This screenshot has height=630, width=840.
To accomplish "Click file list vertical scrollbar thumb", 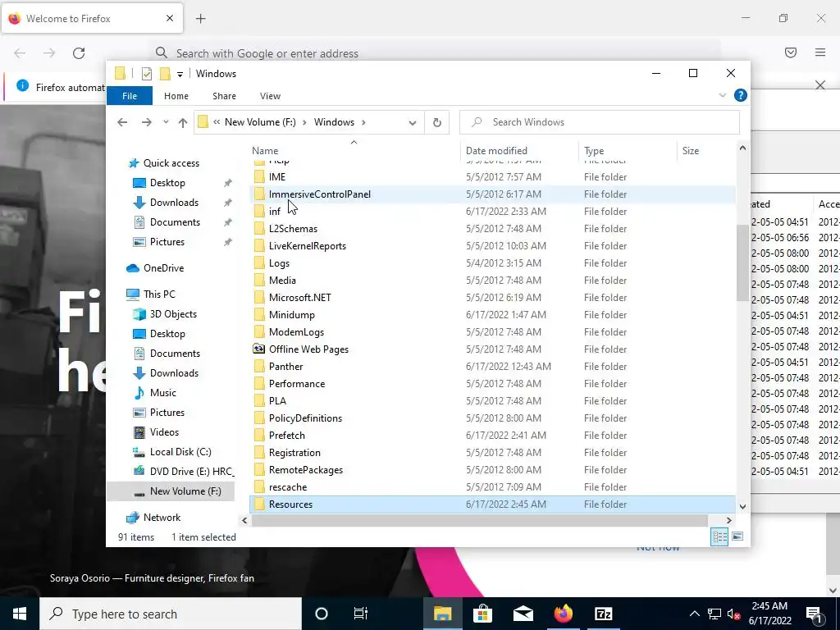I will pyautogui.click(x=742, y=262).
